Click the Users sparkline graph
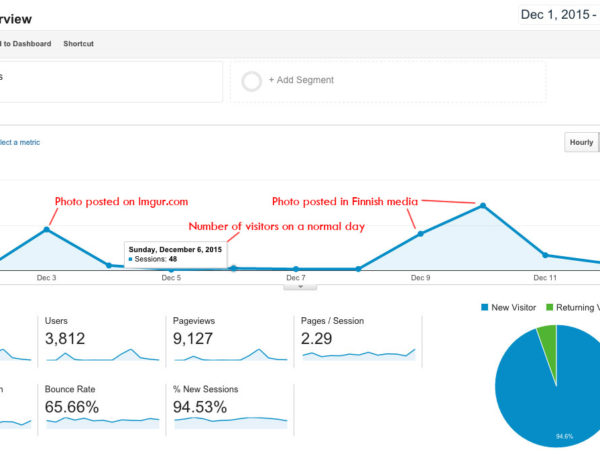The width and height of the screenshot is (600, 460). (102, 355)
